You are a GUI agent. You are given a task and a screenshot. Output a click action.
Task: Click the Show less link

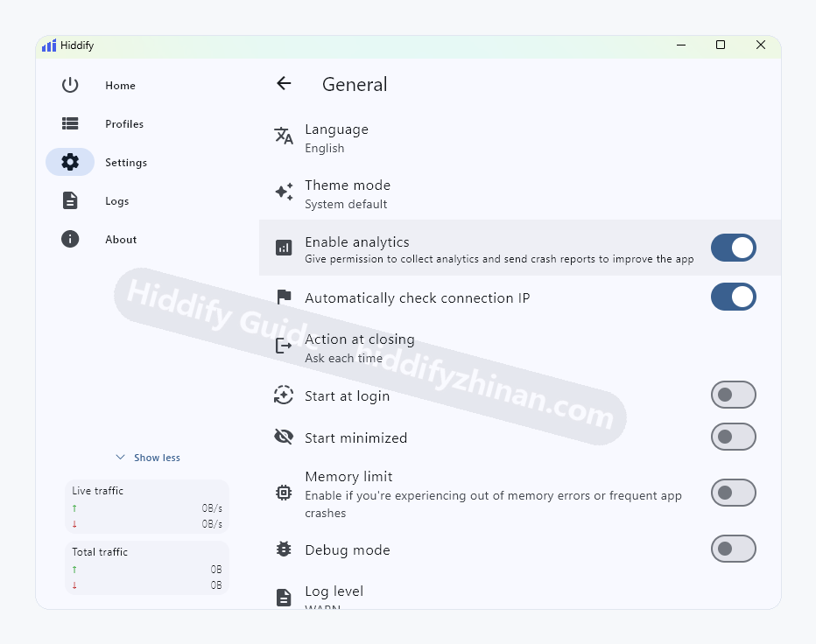157,458
